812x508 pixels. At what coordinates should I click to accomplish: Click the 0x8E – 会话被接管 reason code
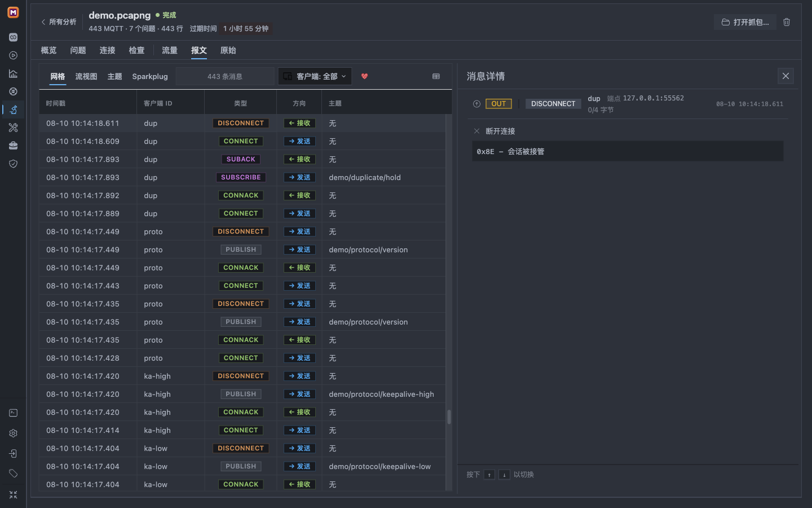tap(628, 151)
